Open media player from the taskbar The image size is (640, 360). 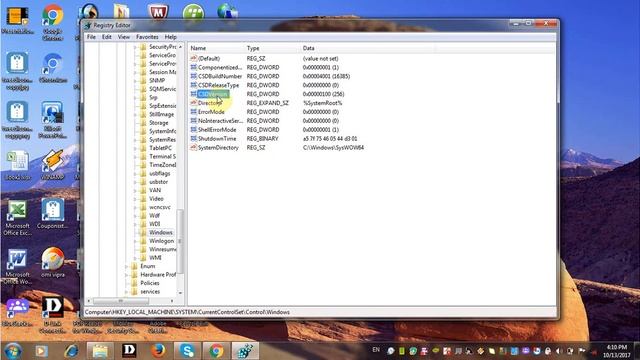42,351
